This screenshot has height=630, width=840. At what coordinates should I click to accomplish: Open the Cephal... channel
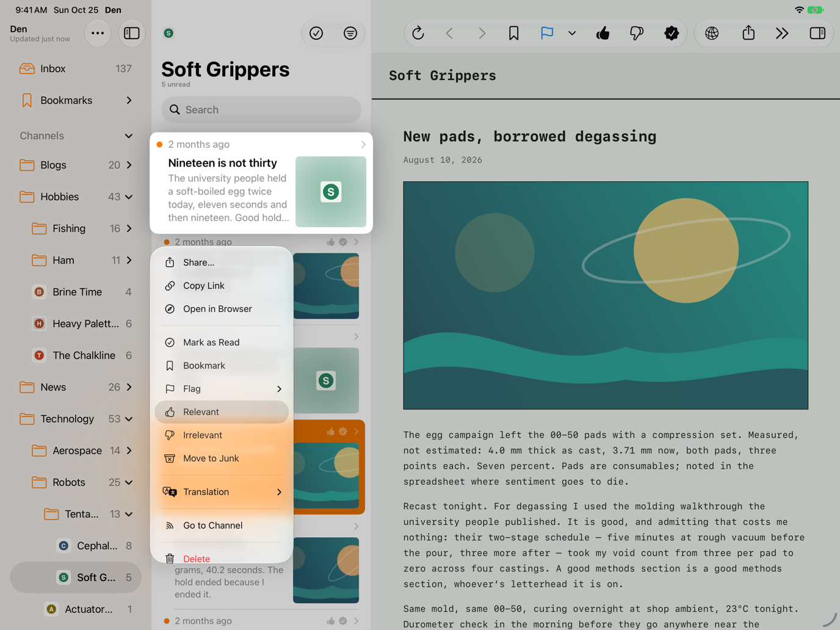pos(76,546)
